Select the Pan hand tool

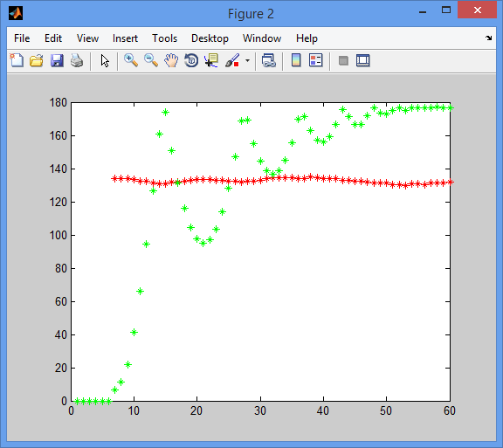coord(171,60)
